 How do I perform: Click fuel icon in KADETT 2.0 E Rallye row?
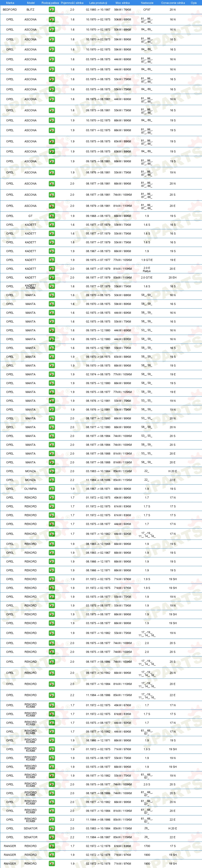coord(51,268)
